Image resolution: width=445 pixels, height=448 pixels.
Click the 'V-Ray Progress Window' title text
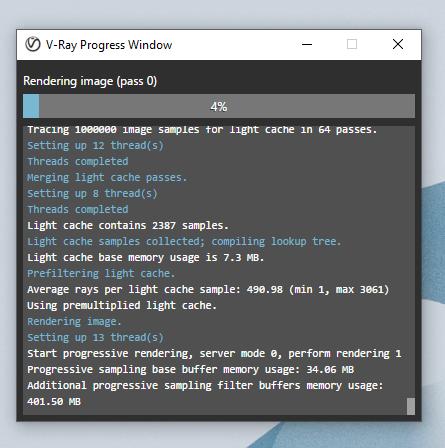(109, 45)
